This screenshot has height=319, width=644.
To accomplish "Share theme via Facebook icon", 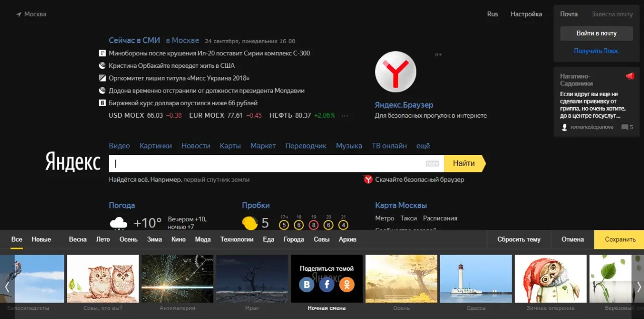I will click(327, 285).
